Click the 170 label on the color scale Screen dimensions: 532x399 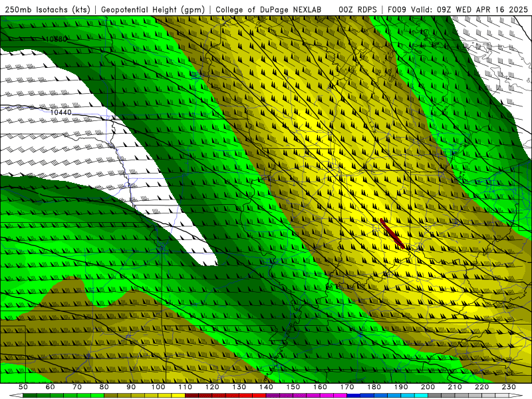click(347, 387)
